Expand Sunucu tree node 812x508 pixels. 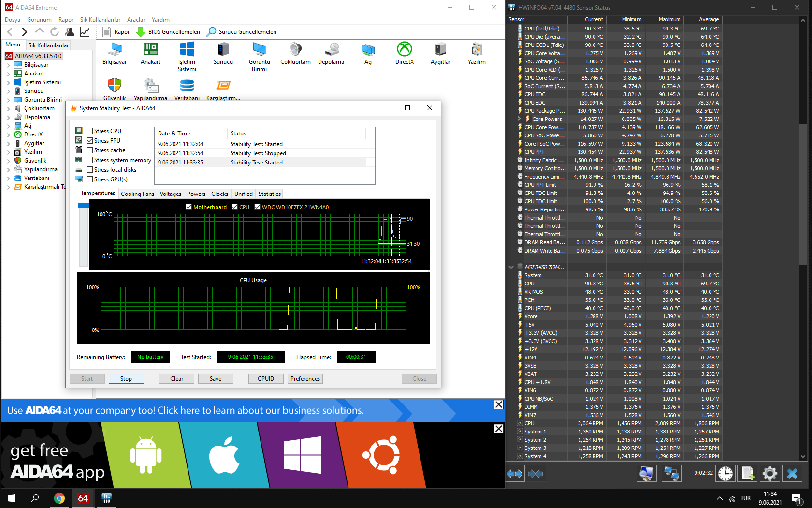8,91
